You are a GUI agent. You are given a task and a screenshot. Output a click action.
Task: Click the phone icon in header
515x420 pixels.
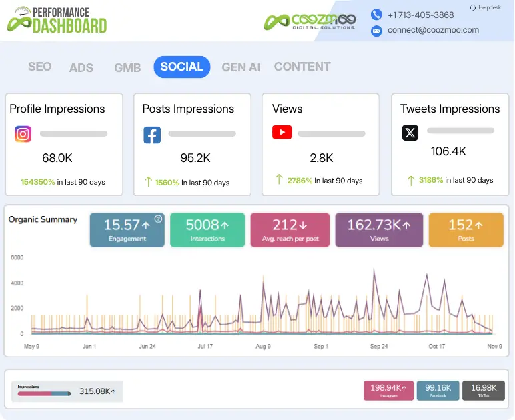tap(376, 15)
